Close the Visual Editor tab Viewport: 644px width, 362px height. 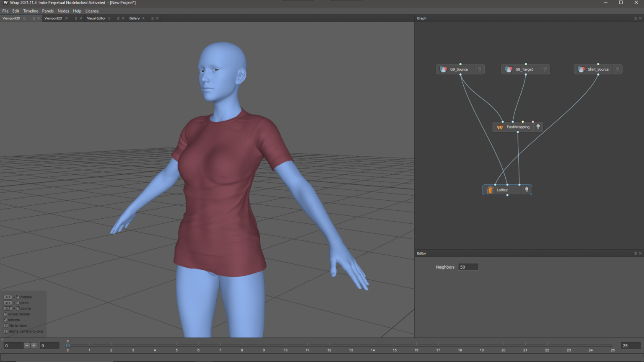click(122, 18)
